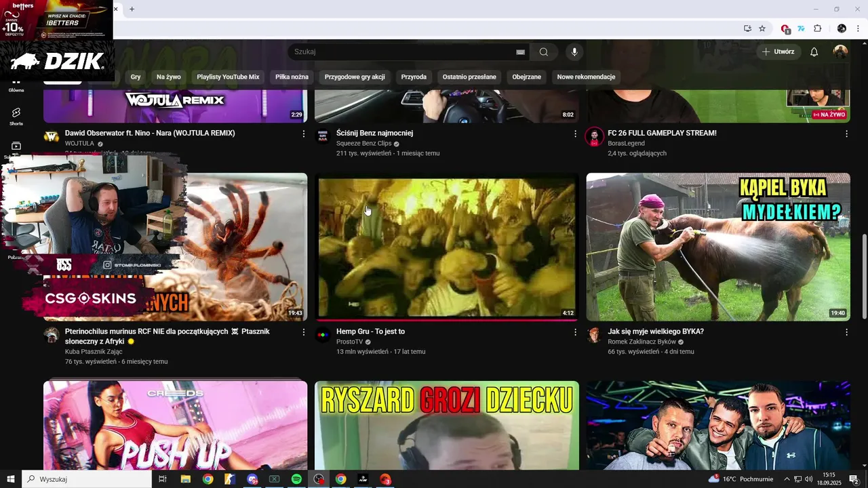Open options menu for FC 26 gameplay stream
The width and height of the screenshot is (868, 488).
(846, 134)
